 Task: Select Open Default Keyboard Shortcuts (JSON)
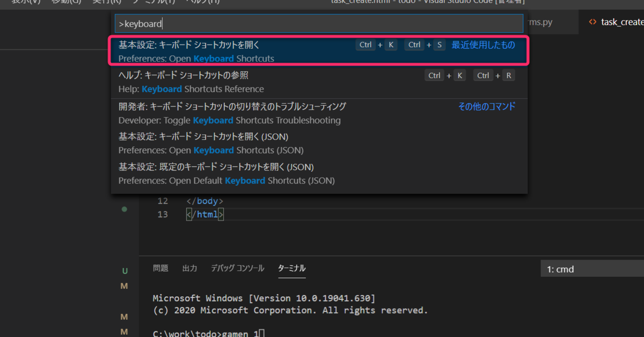(319, 174)
